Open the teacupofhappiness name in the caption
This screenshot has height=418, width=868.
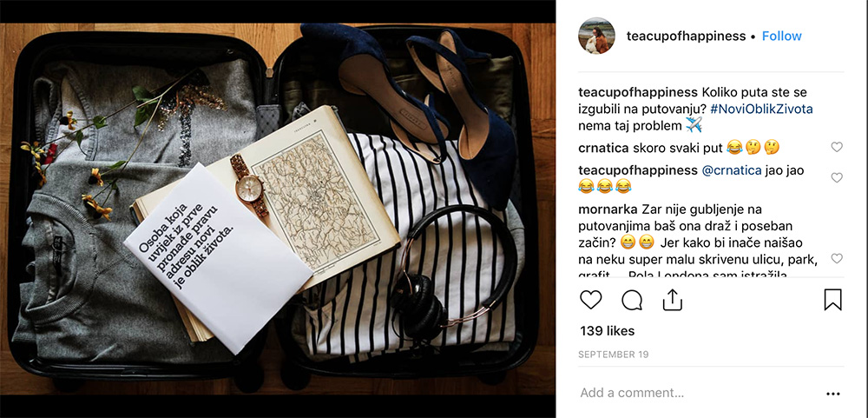(x=638, y=92)
